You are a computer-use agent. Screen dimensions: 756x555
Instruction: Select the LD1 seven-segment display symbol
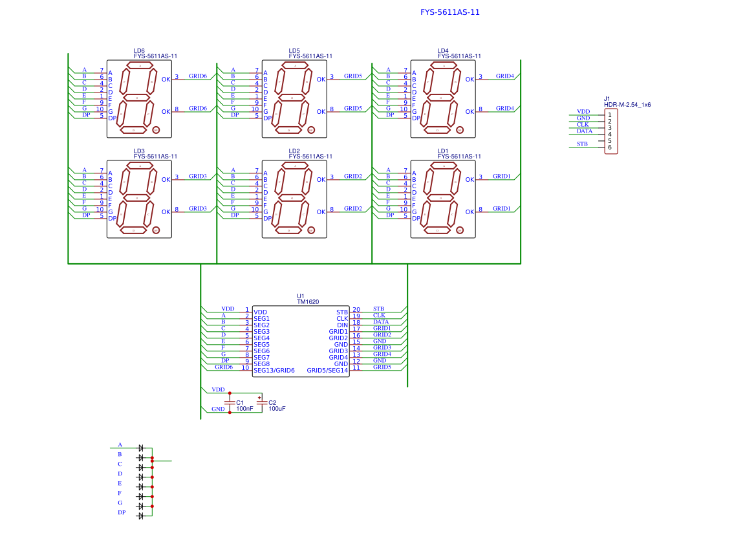444,199
